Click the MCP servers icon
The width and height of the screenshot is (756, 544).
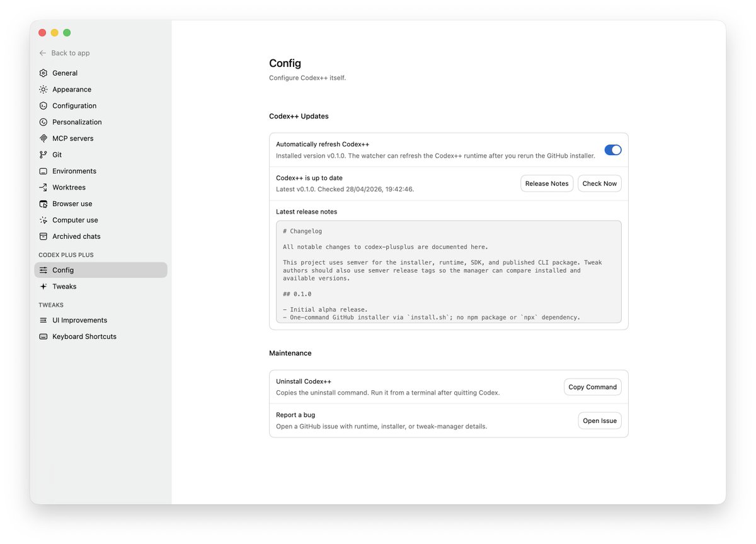coord(43,139)
